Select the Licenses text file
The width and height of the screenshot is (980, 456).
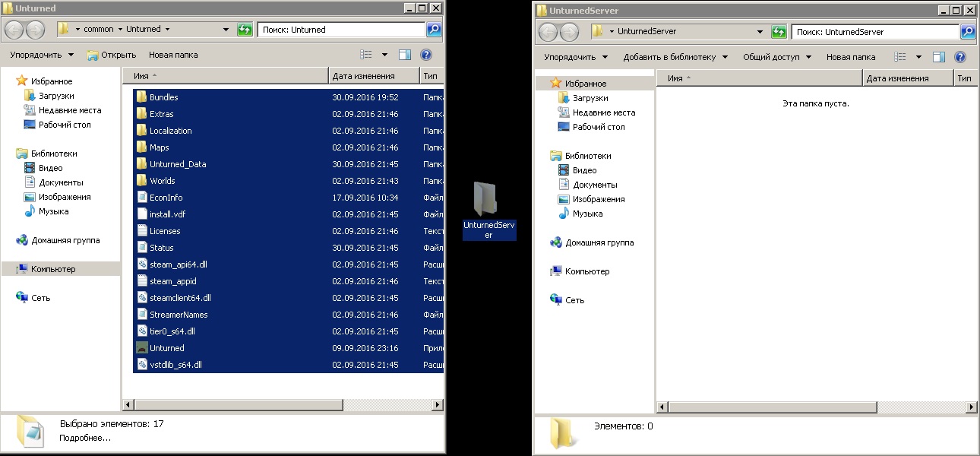288,231
